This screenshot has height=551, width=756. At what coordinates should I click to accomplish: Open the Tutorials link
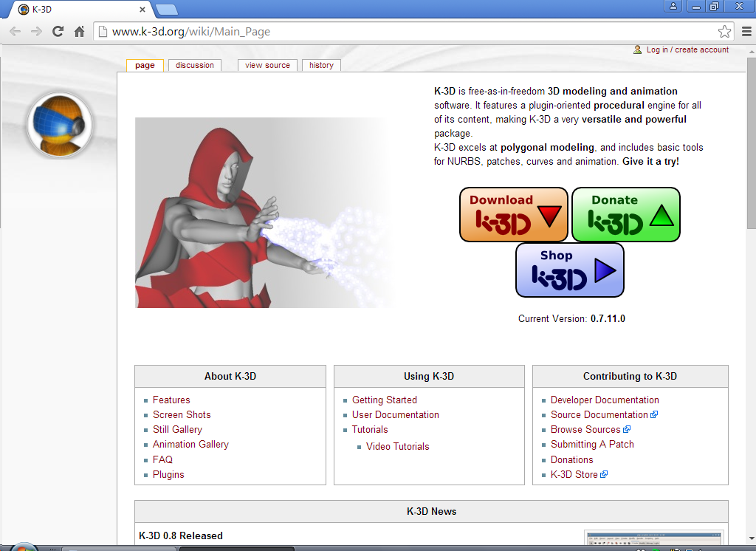(370, 429)
